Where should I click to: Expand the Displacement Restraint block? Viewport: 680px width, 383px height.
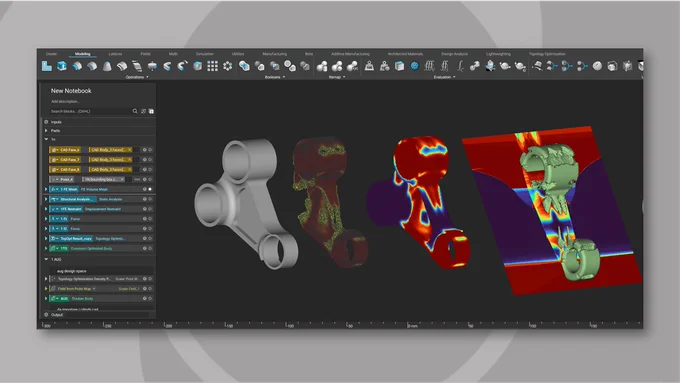[x=46, y=209]
